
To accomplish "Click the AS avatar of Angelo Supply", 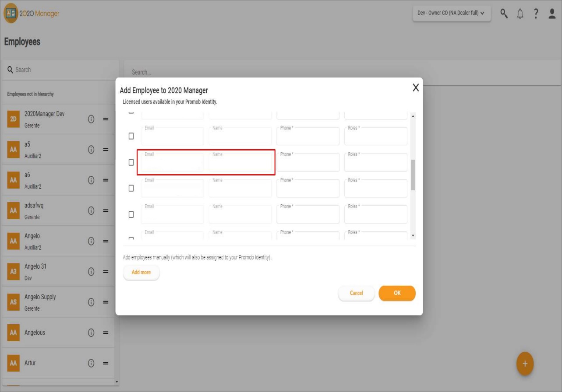I will coord(13,302).
